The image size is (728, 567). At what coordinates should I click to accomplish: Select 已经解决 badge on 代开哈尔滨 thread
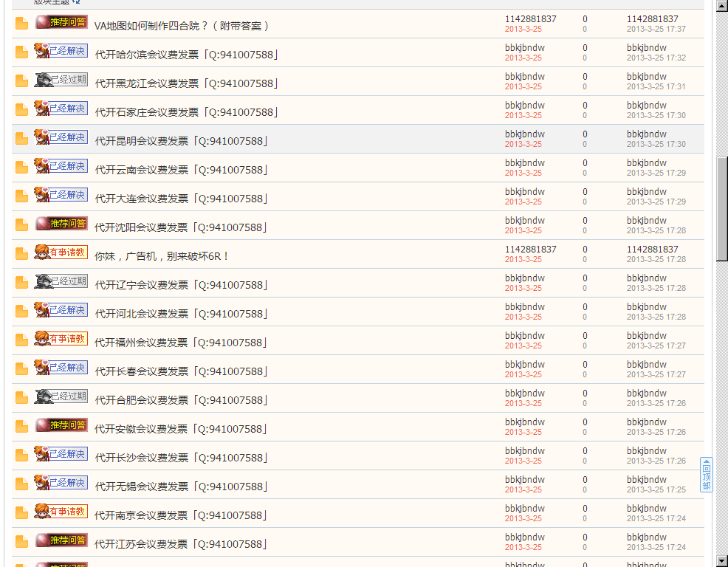(x=61, y=51)
